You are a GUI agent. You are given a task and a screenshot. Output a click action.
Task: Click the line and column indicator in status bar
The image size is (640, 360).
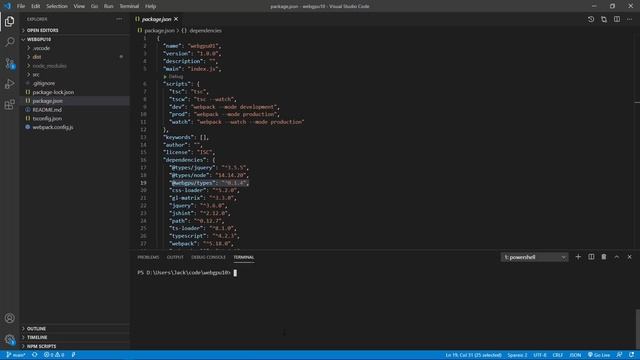pyautogui.click(x=473, y=355)
